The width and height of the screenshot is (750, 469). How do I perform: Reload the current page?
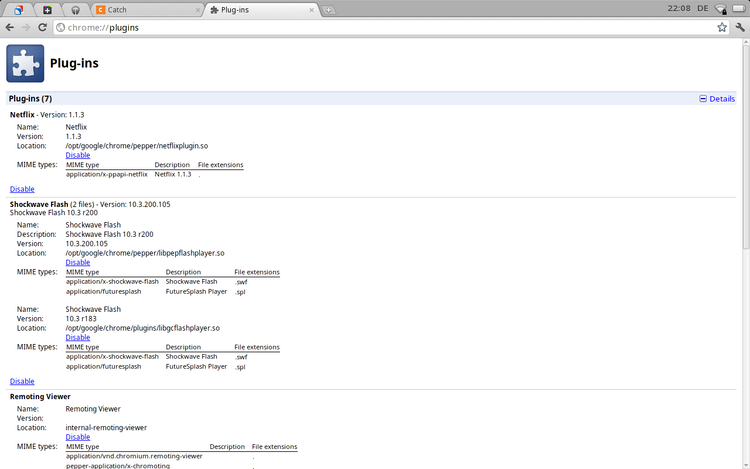(42, 27)
